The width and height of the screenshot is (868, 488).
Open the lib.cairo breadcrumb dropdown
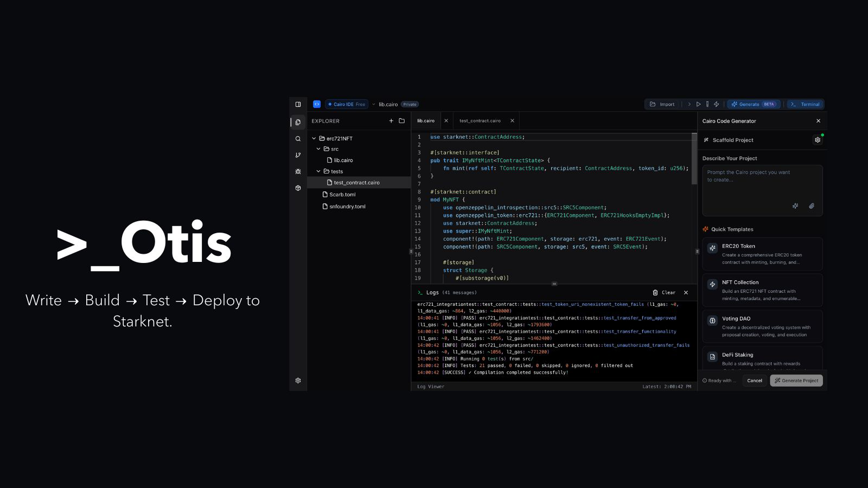point(374,104)
